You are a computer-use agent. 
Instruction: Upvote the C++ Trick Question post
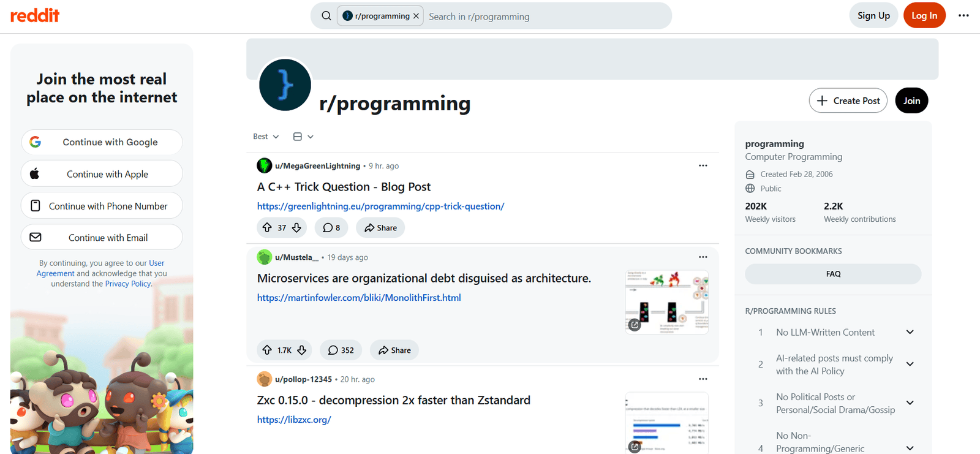[267, 228]
